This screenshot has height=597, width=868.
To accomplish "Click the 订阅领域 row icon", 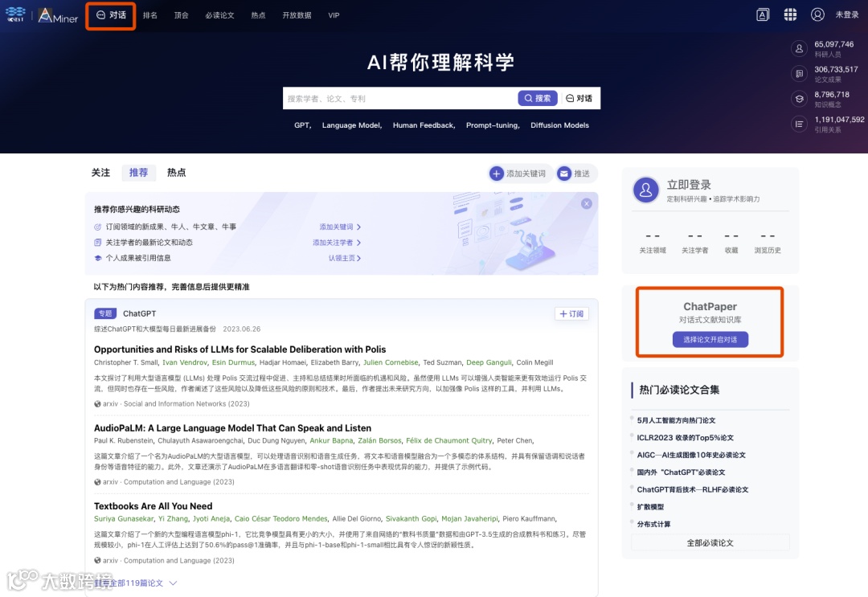I will (x=98, y=227).
